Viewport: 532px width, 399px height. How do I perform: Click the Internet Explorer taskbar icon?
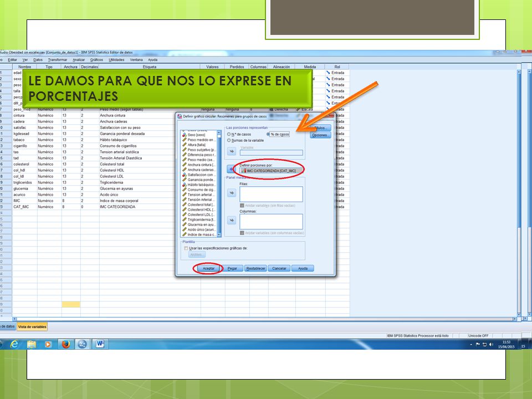point(14,344)
